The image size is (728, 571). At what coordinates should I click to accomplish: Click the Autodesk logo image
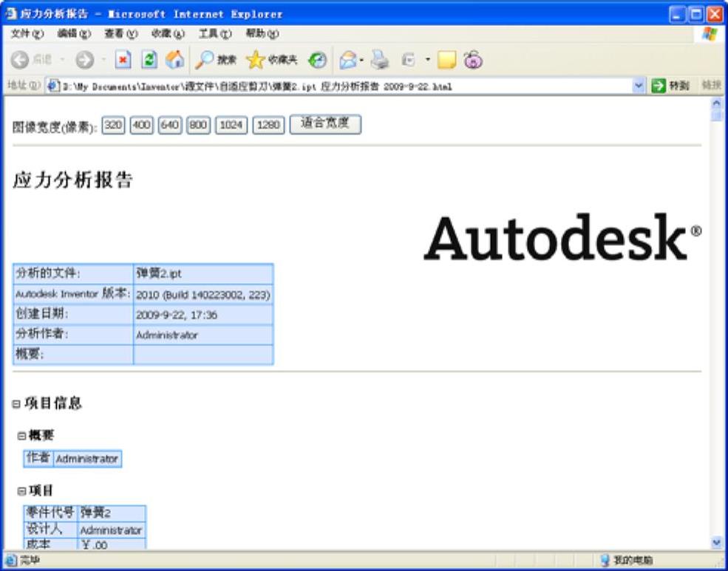(x=562, y=237)
